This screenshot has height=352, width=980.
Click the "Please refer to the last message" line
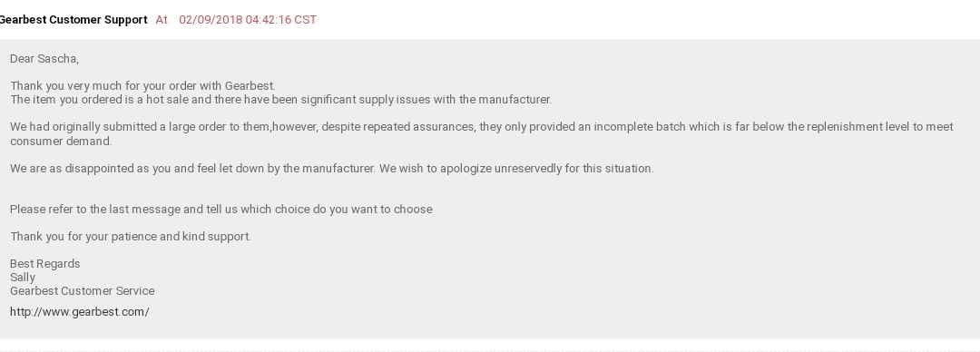tap(221, 209)
